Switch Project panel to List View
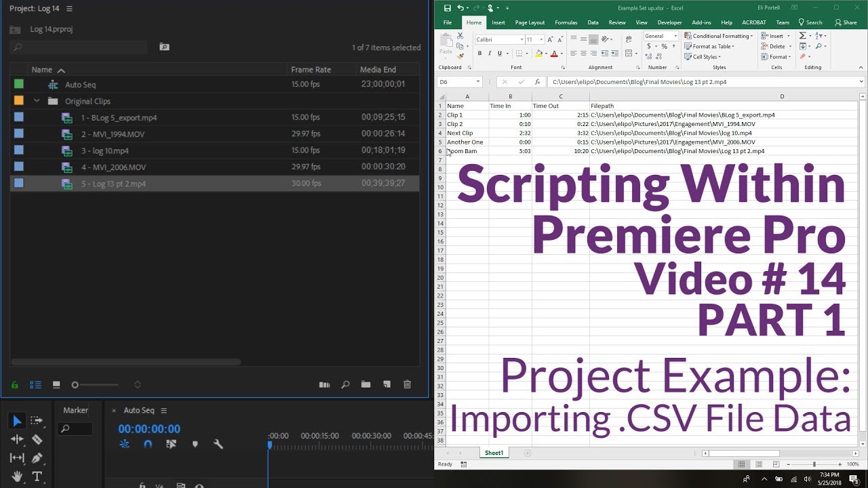Viewport: 868px width, 488px height. (x=35, y=384)
